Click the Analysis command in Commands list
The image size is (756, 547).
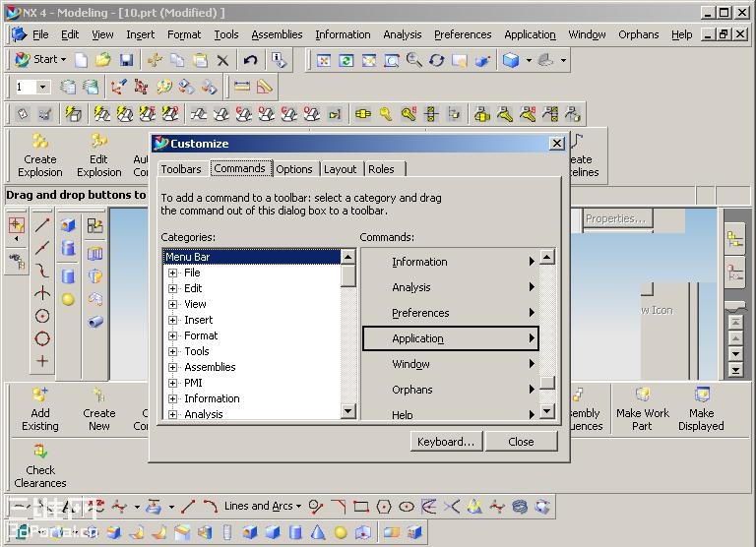(x=450, y=287)
